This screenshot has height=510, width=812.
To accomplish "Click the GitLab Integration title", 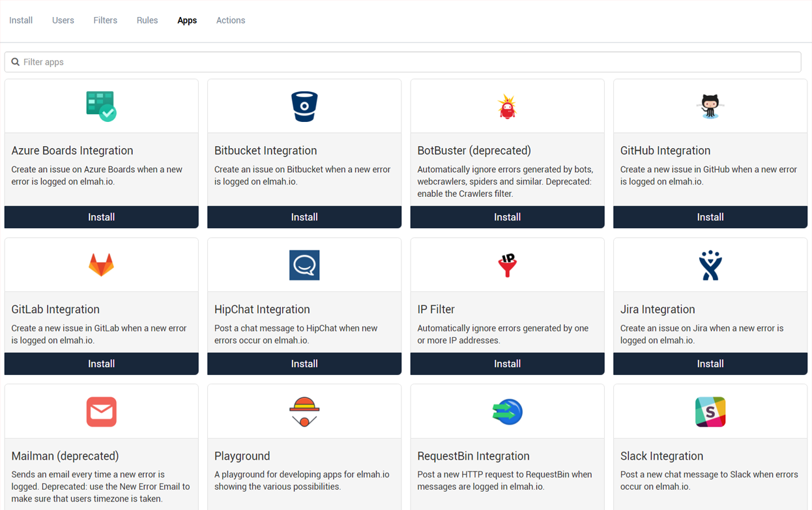I will tap(55, 309).
